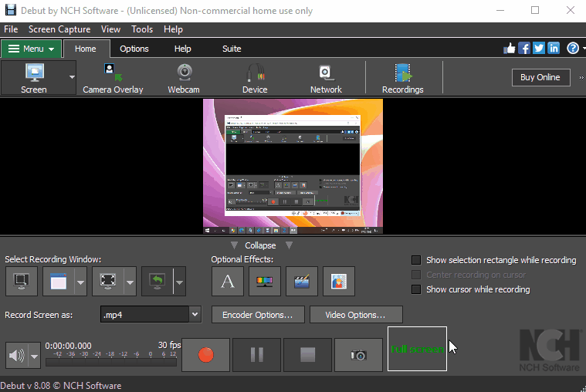The width and height of the screenshot is (586, 392).
Task: Share on Twitter
Action: point(539,48)
